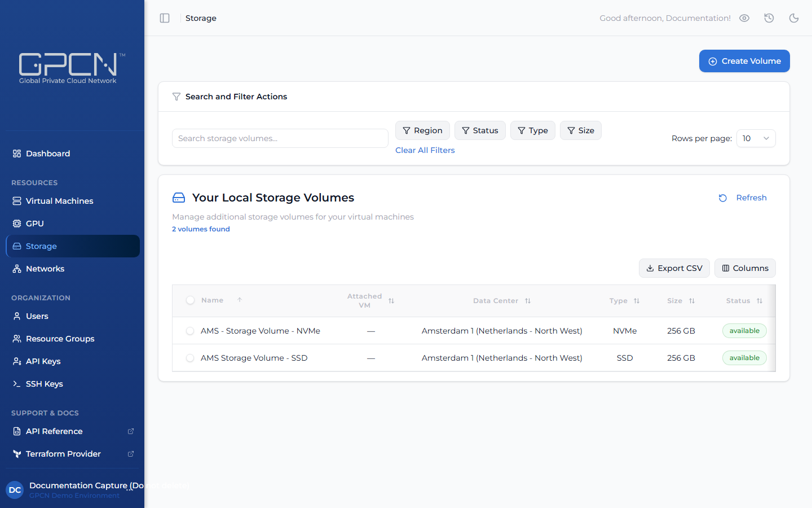Click Create Volume button
812x508 pixels.
(744, 61)
